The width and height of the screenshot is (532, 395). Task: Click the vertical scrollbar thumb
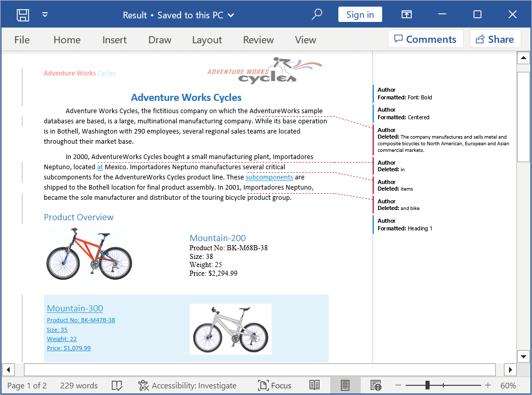(x=523, y=117)
